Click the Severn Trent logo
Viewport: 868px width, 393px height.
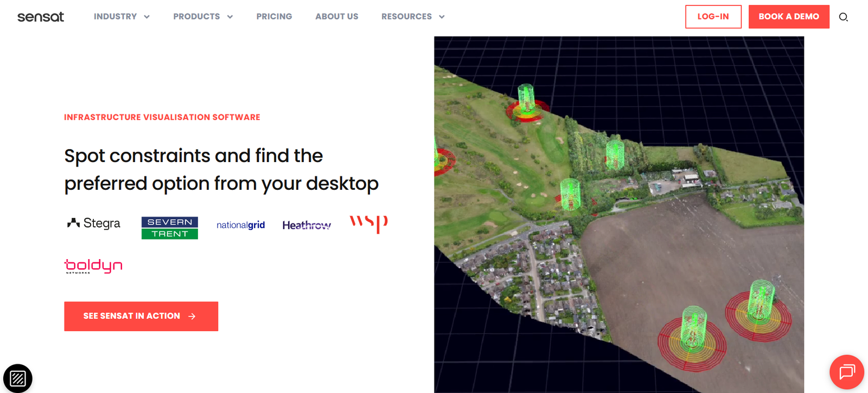pyautogui.click(x=169, y=228)
